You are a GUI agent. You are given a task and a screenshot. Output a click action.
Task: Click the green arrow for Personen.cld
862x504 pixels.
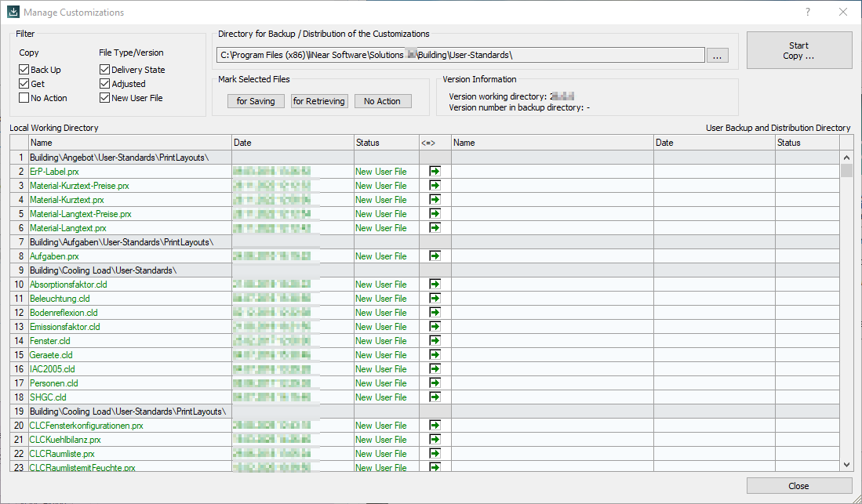[x=435, y=383]
